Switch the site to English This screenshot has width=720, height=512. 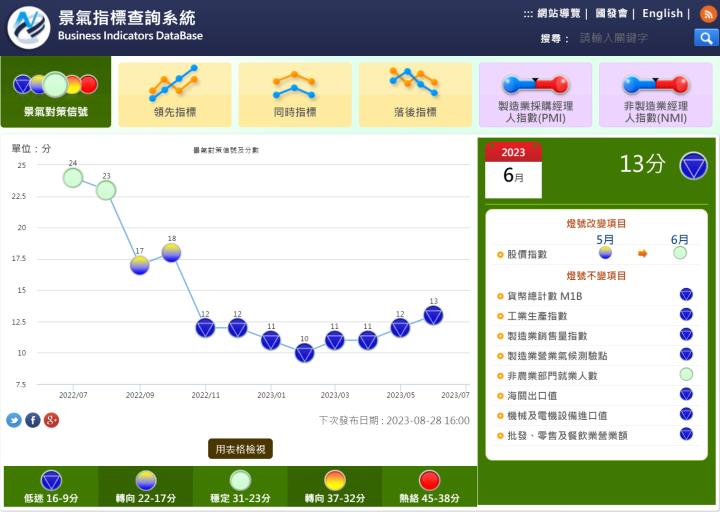click(663, 14)
